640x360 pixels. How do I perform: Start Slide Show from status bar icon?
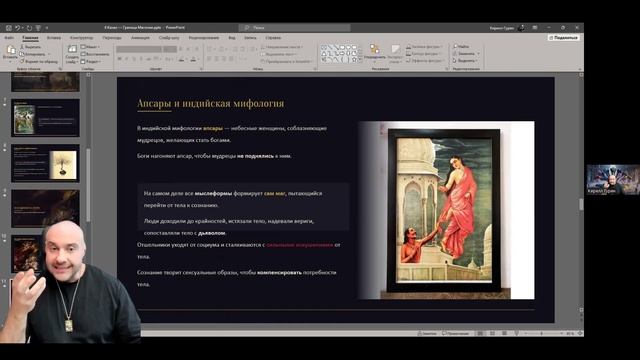pos(516,333)
